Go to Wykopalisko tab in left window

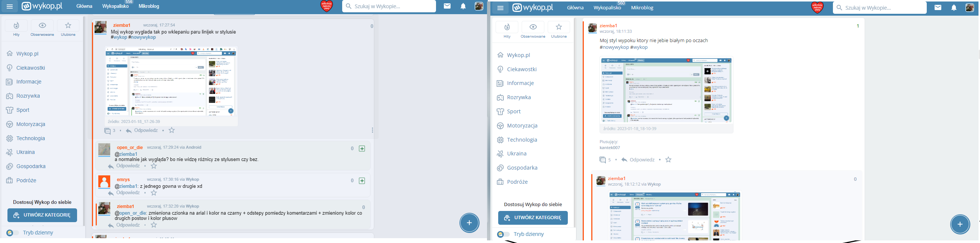pos(115,6)
